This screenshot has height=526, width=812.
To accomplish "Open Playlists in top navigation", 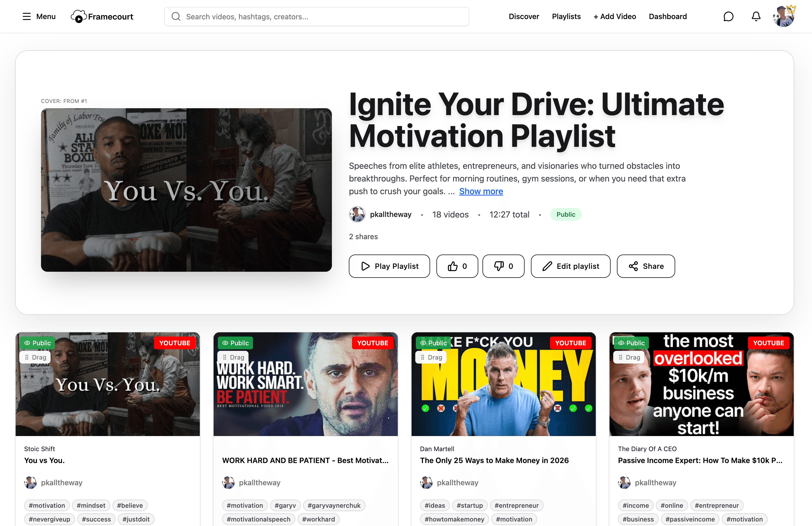I will coord(566,16).
